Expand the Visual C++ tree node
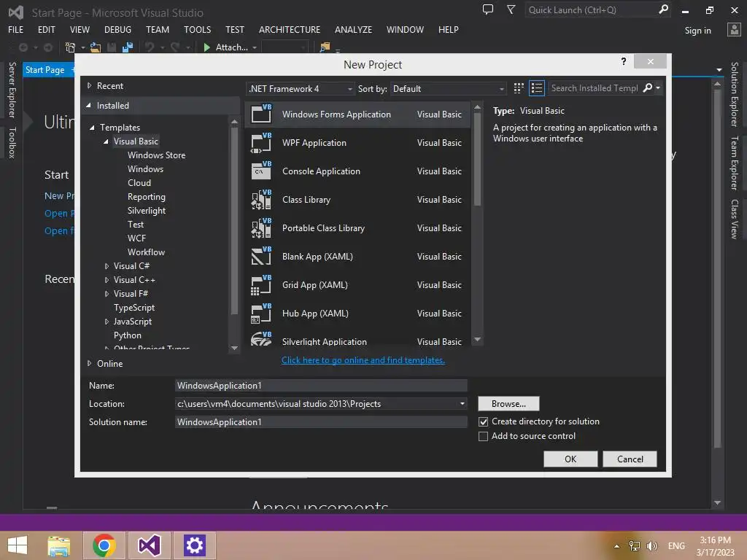This screenshot has height=560, width=747. tap(107, 280)
